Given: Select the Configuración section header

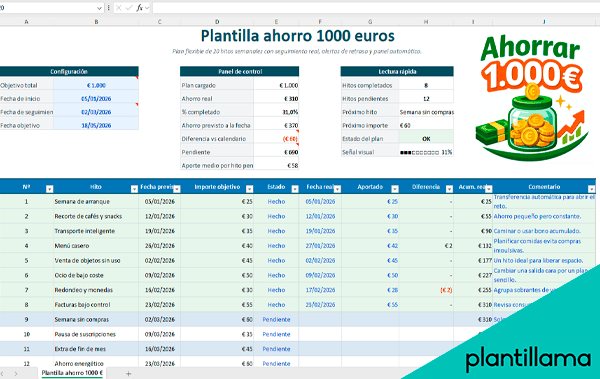Looking at the screenshot, I should point(69,72).
